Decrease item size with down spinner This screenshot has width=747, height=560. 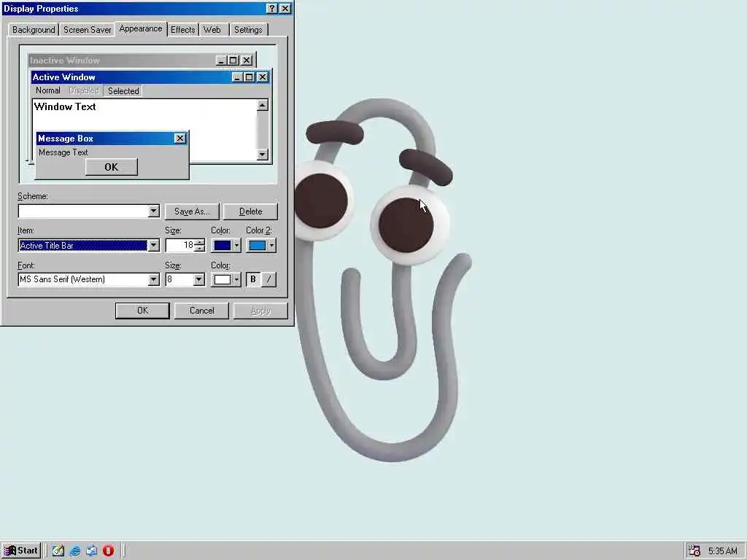(200, 249)
